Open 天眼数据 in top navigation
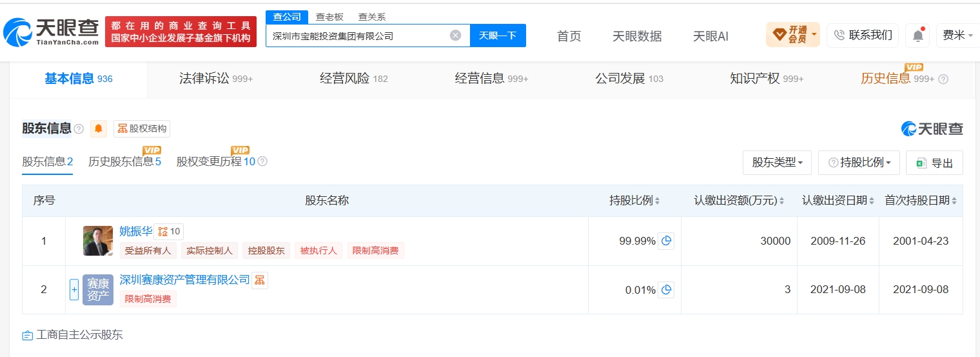The width and height of the screenshot is (980, 357). tap(637, 36)
